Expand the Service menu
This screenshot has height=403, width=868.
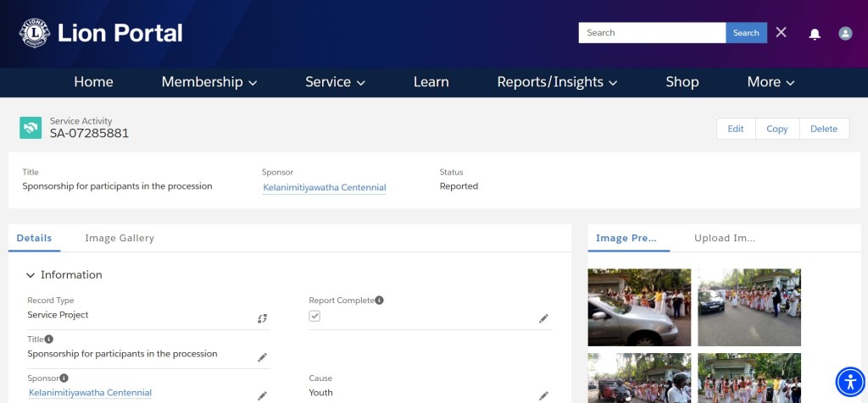tap(335, 82)
